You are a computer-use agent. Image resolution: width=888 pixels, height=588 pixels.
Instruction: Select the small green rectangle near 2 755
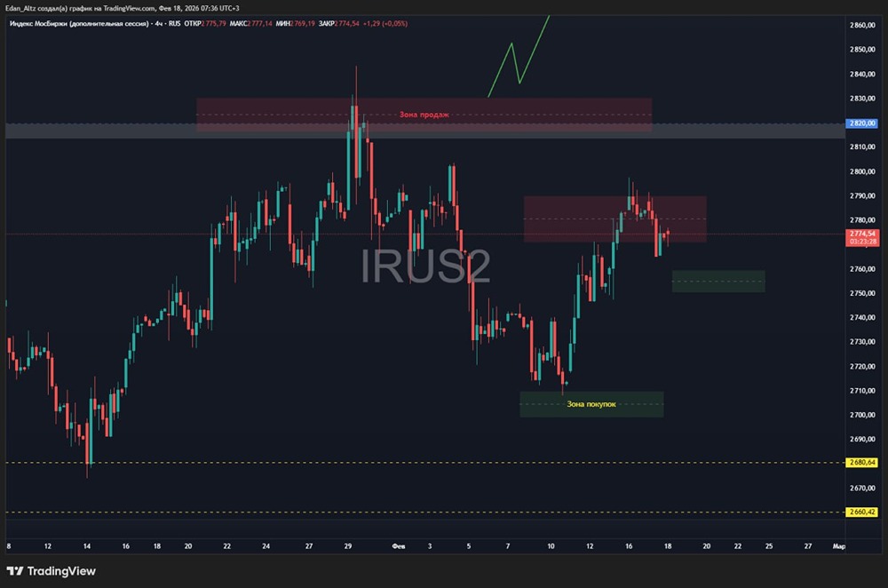(x=718, y=281)
